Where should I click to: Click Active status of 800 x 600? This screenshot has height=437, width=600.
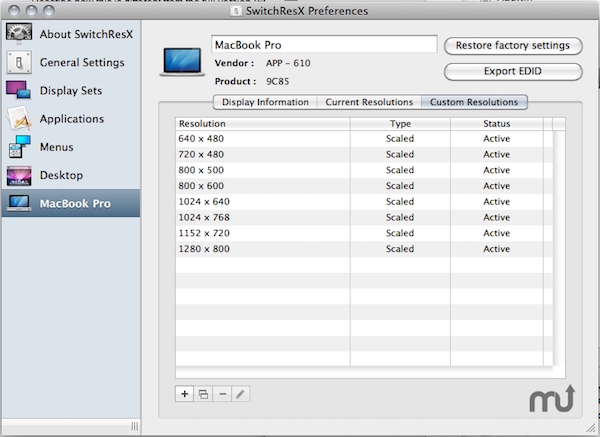[497, 186]
